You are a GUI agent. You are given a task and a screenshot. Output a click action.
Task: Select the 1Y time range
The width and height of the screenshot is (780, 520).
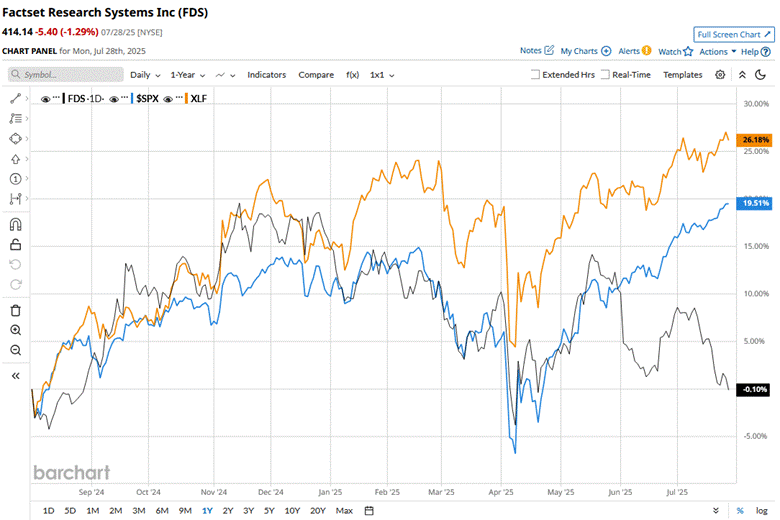[207, 511]
